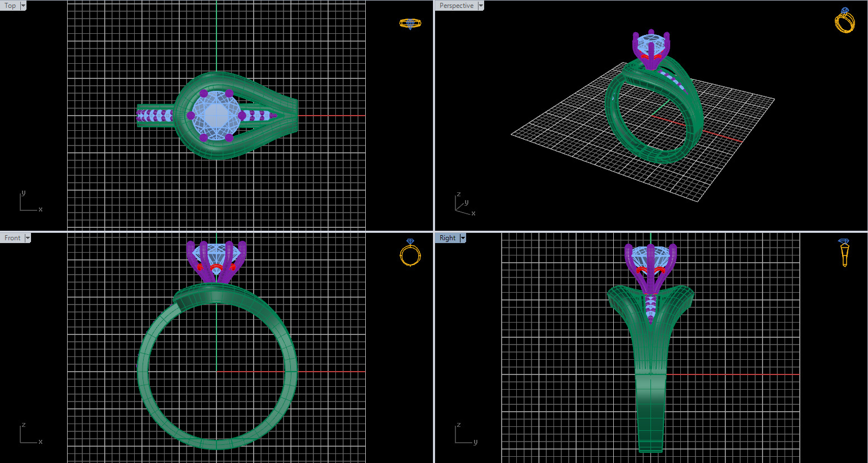The image size is (868, 463).
Task: Click the yellow ring thumbnail in Perspective viewport
Action: click(x=844, y=20)
